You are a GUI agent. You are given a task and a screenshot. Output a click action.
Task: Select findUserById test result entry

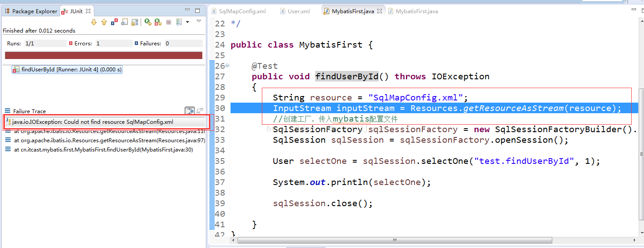(x=67, y=70)
